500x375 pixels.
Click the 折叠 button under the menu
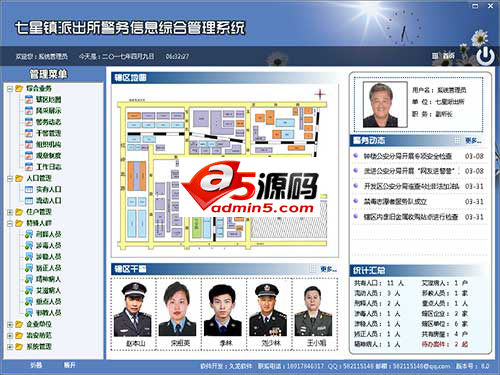click(36, 365)
